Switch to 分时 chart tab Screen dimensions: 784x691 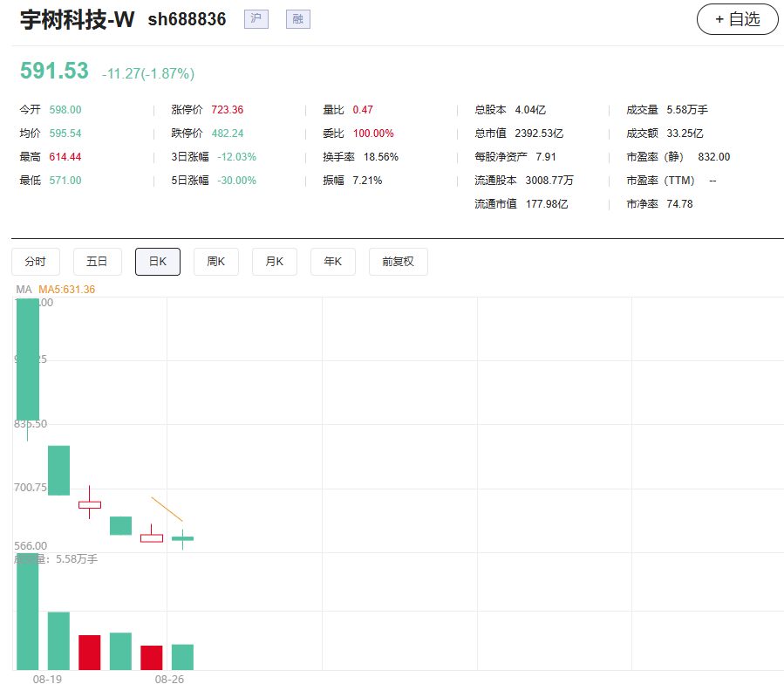pyautogui.click(x=36, y=262)
